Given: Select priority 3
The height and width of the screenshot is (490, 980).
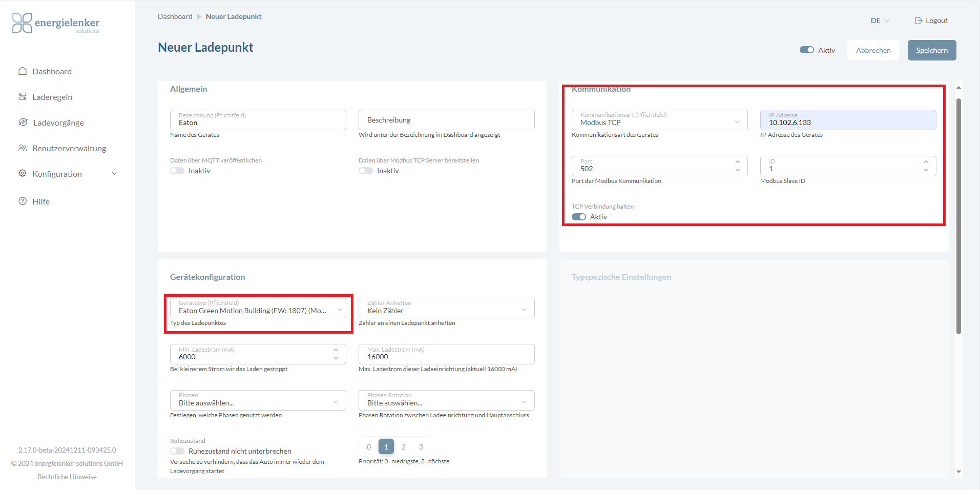Looking at the screenshot, I should (x=421, y=447).
